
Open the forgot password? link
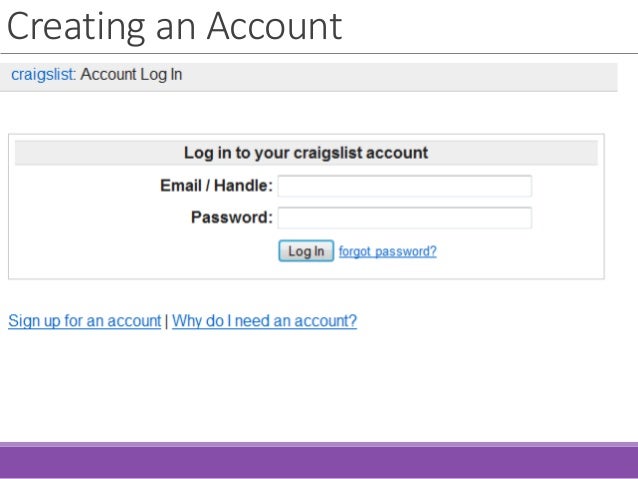point(387,252)
